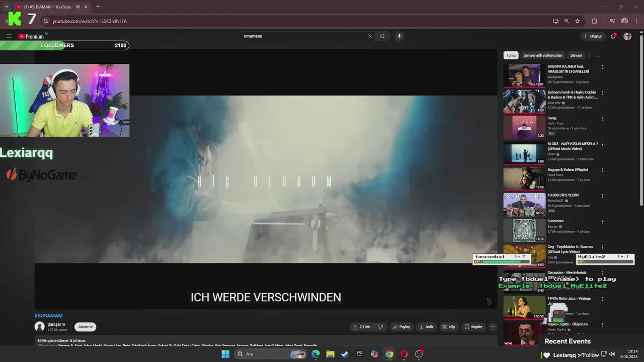Image resolution: width=644 pixels, height=362 pixels.
Task: Open options for SAGOPA KAJMER feat. video
Action: [x=602, y=67]
